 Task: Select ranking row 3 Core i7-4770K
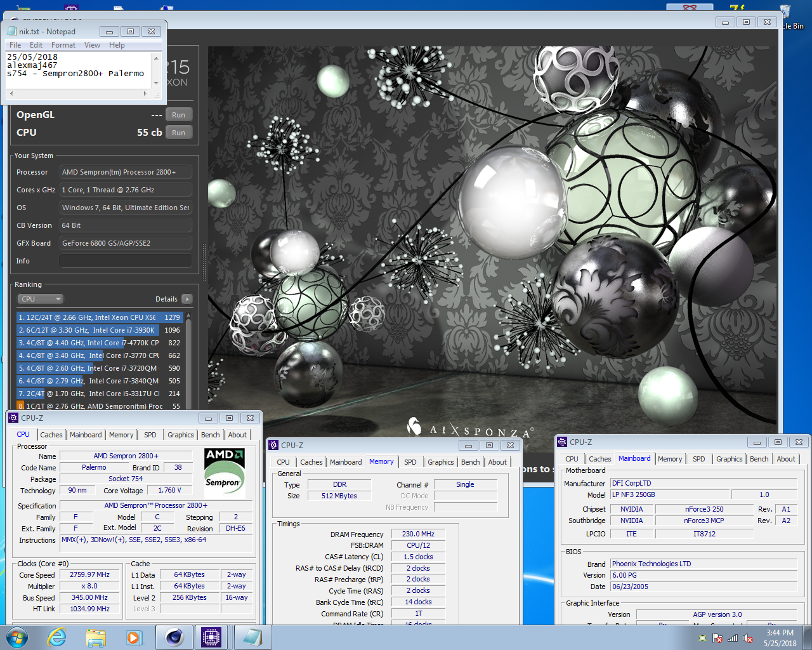[x=100, y=343]
